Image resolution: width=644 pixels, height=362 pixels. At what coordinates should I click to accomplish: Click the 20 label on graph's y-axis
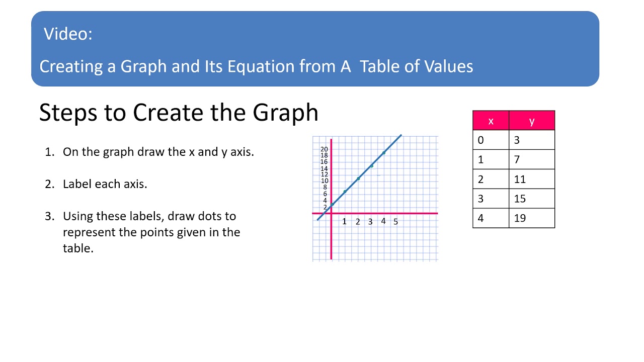[x=324, y=149]
